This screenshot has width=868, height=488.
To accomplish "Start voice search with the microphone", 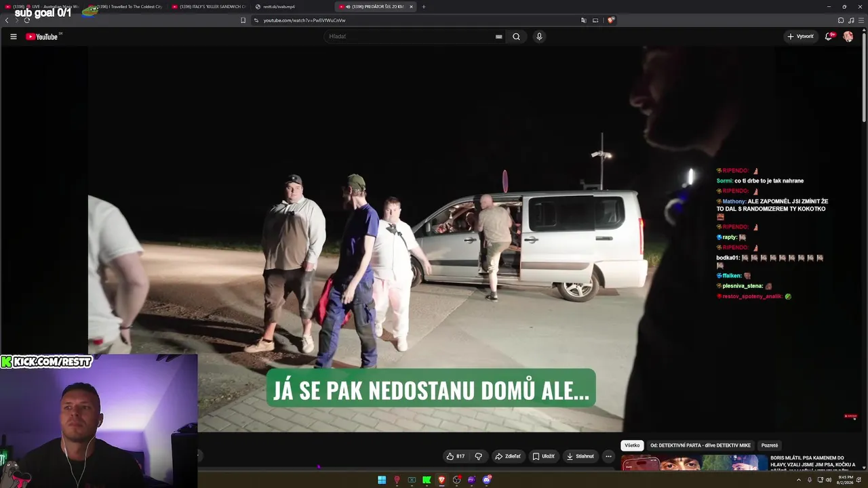I will coord(539,37).
